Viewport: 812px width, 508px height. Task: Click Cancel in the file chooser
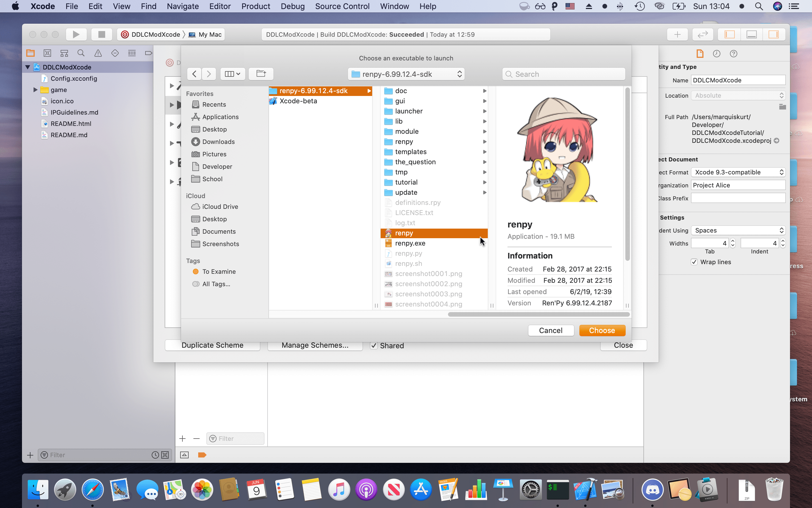coord(551,330)
